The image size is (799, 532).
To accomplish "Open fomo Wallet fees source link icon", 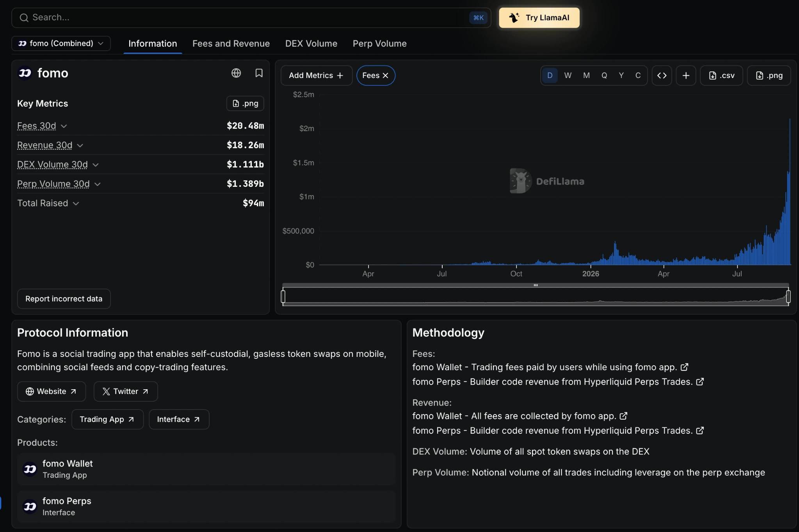I will tap(684, 367).
